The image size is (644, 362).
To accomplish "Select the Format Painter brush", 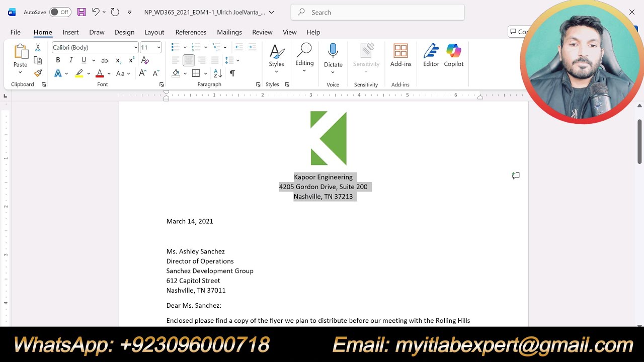I will coord(38,73).
